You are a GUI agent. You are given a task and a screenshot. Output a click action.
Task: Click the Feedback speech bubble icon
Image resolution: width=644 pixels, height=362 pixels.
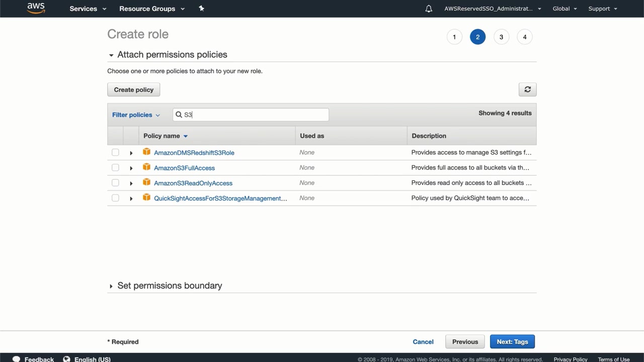(x=17, y=359)
